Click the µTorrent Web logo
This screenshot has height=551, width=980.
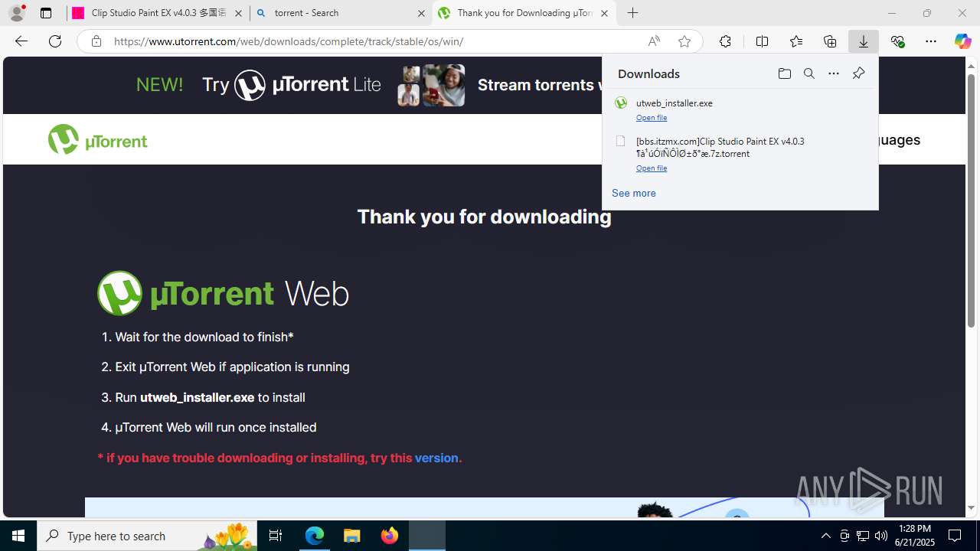[223, 293]
